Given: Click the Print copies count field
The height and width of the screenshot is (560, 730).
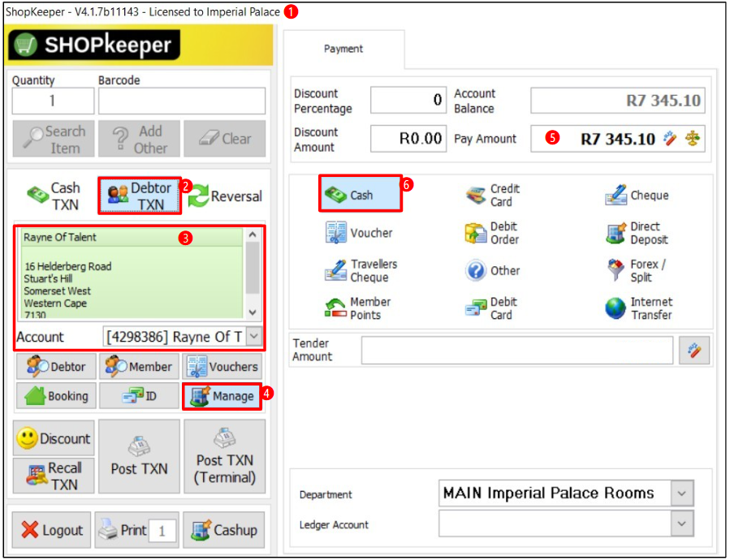Looking at the screenshot, I should point(162,531).
